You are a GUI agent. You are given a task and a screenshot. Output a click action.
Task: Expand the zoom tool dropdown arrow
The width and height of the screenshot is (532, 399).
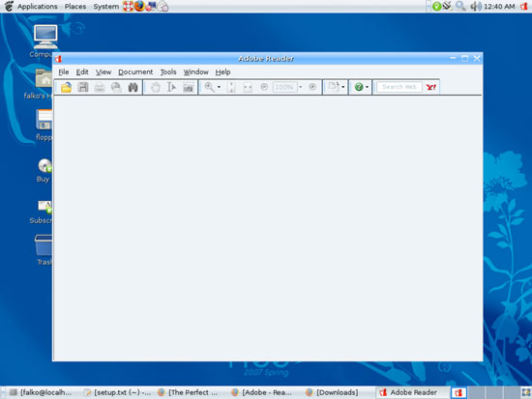219,87
